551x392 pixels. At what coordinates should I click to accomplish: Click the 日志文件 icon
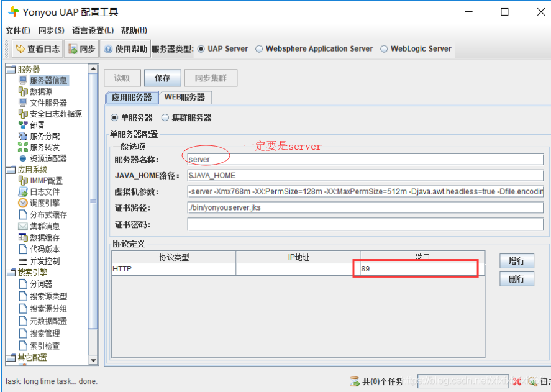[23, 191]
